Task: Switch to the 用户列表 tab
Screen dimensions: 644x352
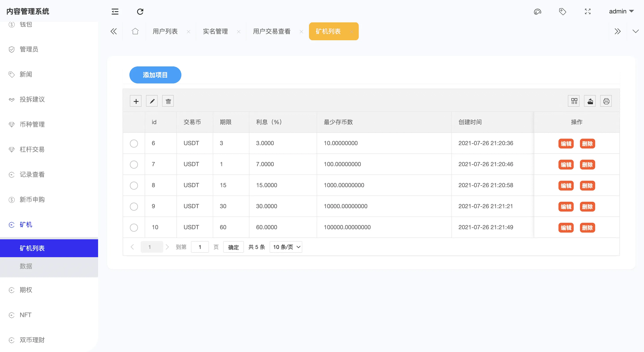Action: pyautogui.click(x=165, y=32)
